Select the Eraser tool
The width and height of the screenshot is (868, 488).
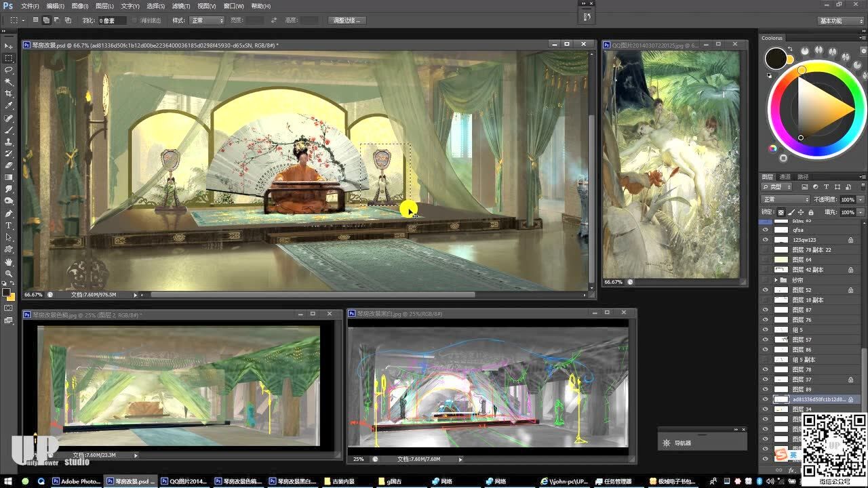point(9,165)
